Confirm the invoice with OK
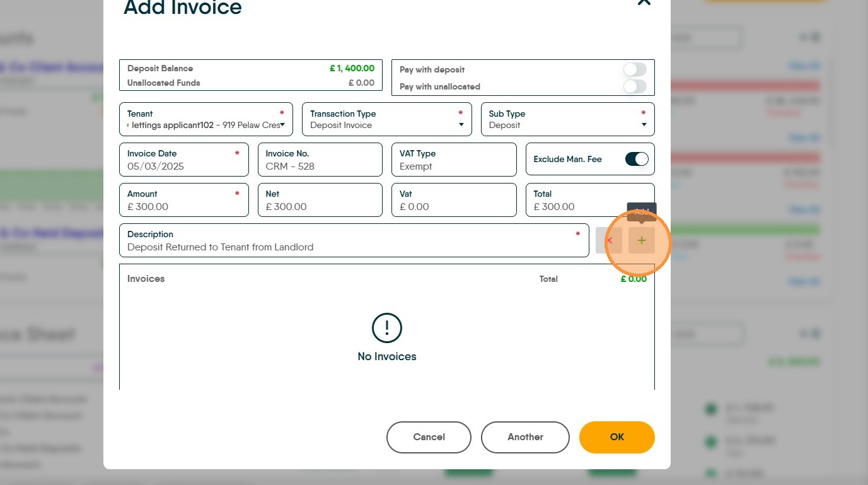868x485 pixels. pos(617,437)
